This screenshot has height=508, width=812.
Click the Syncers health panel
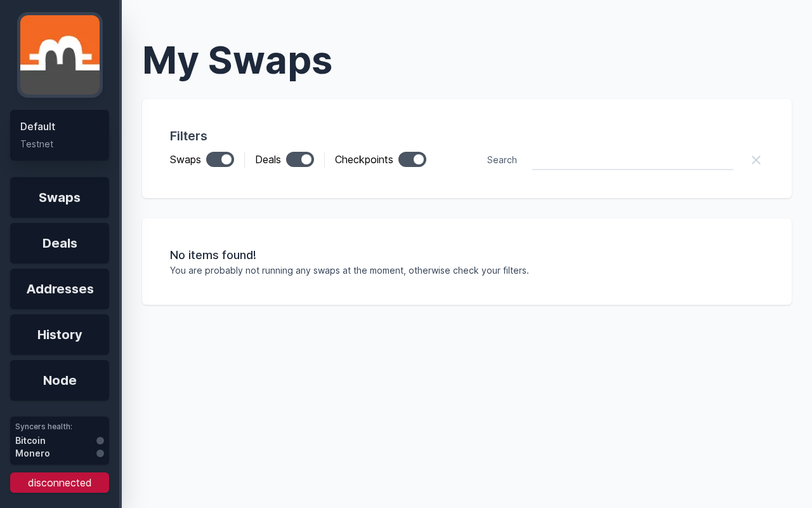click(60, 441)
